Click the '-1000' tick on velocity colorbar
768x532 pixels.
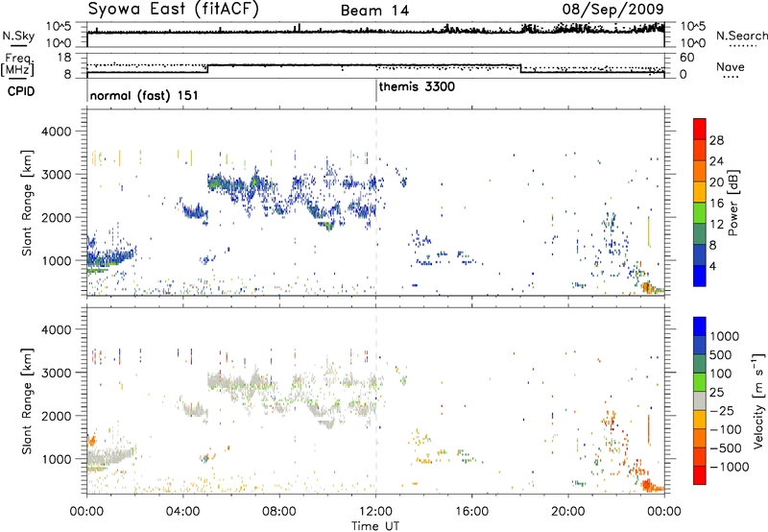point(730,467)
